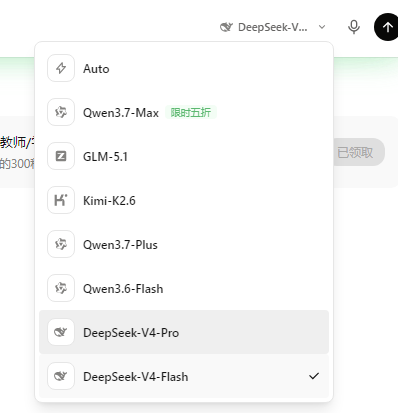The width and height of the screenshot is (398, 413).
Task: Select DeepSeek-V4-Pro option
Action: pos(184,332)
